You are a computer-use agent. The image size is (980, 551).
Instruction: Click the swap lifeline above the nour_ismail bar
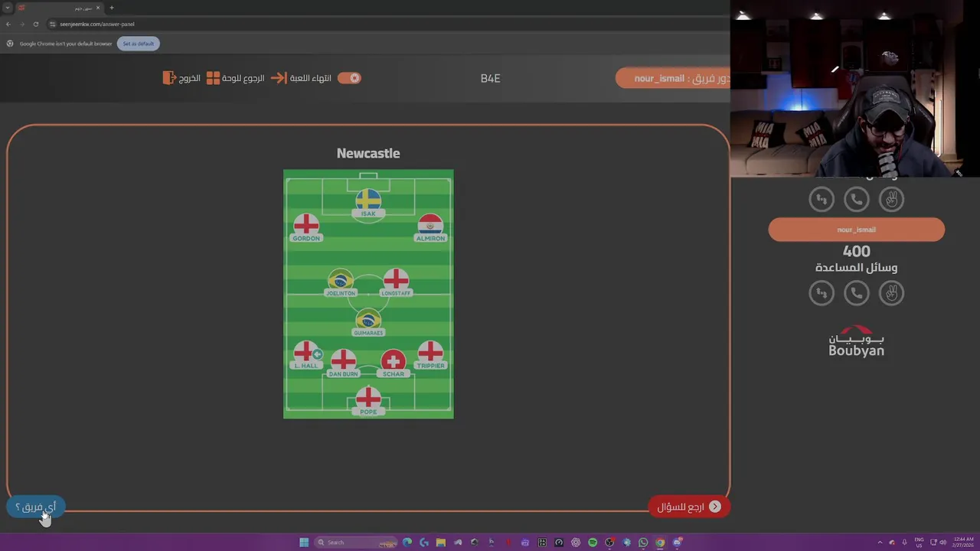click(x=822, y=200)
